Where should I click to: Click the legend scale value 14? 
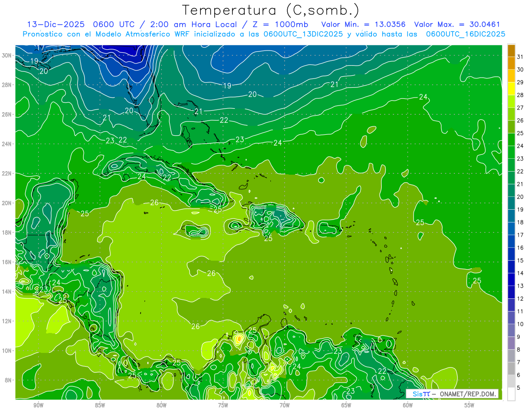(520, 273)
